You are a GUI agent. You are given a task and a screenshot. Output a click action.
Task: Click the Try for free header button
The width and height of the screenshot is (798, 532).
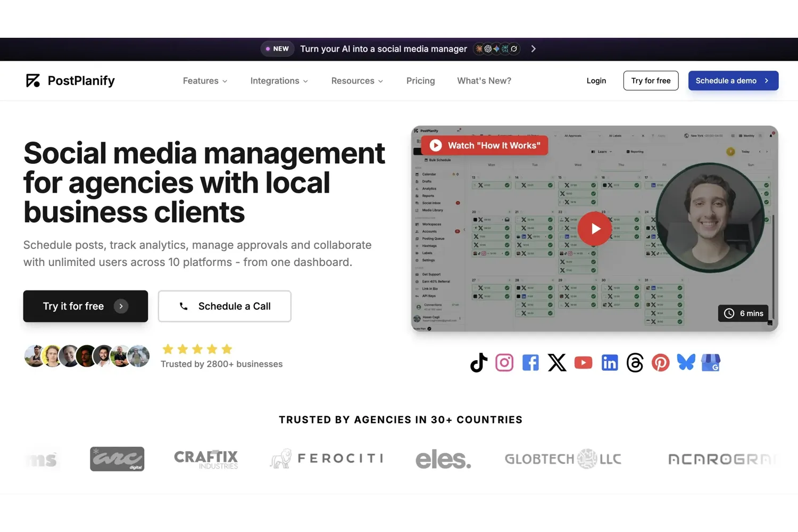click(651, 81)
